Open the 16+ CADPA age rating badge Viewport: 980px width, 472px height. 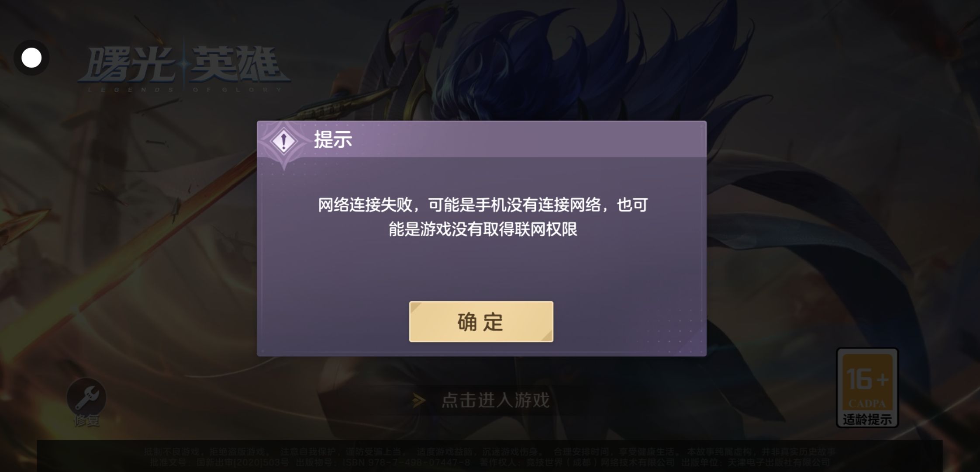[867, 387]
